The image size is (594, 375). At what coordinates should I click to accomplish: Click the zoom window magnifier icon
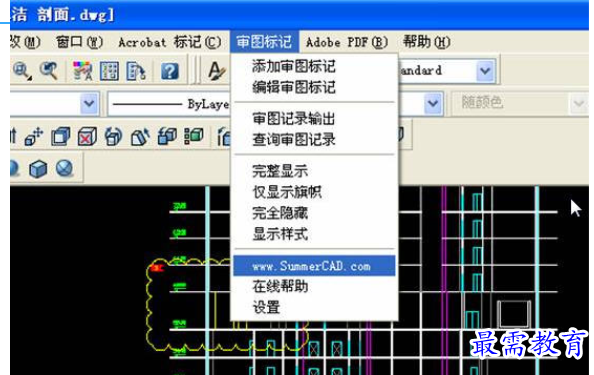tap(22, 71)
